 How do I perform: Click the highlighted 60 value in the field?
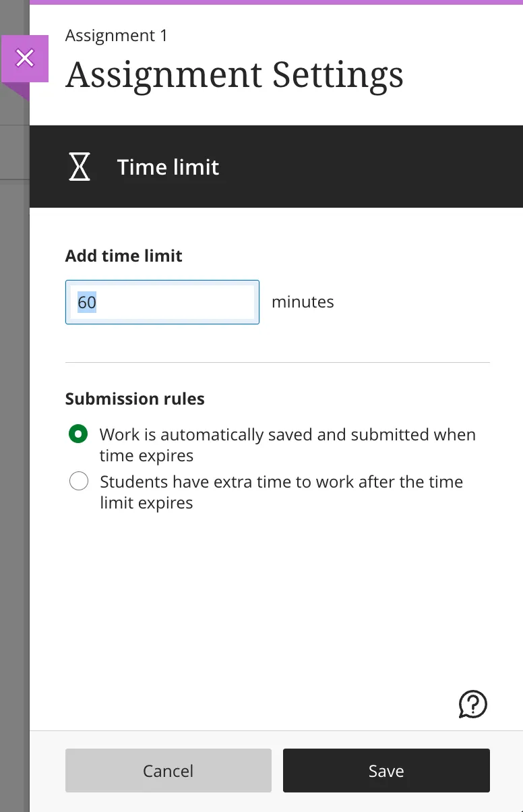click(87, 302)
